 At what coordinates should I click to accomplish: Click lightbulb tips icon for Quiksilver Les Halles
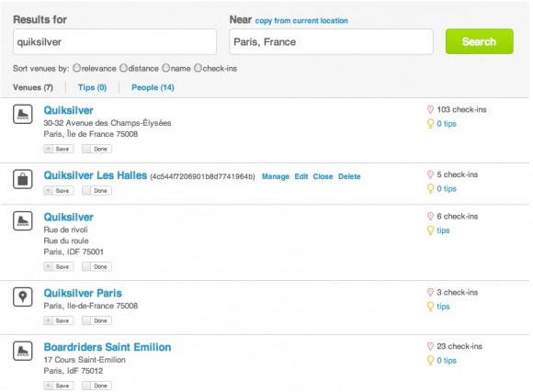[x=430, y=188]
